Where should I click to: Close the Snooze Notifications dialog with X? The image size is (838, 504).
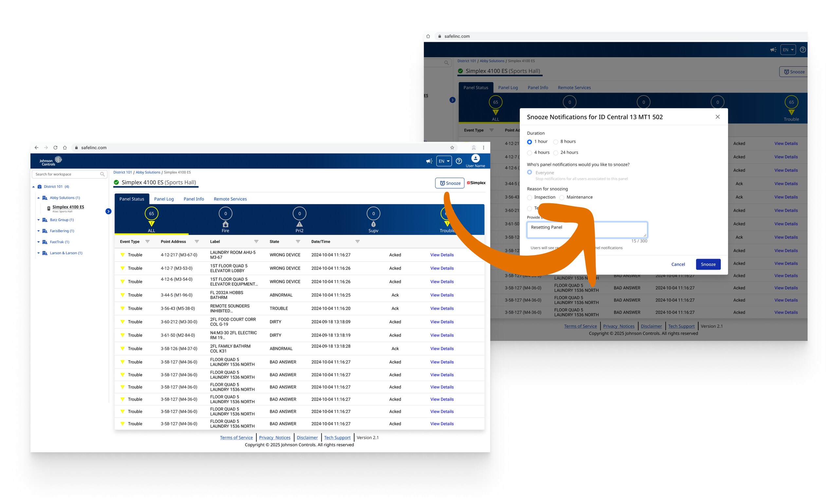[x=718, y=117]
